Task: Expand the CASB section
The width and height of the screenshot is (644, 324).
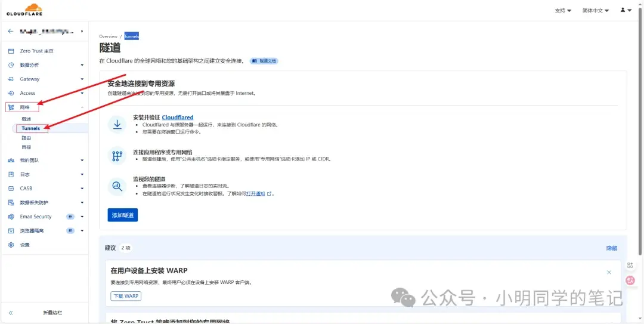Action: [82, 189]
